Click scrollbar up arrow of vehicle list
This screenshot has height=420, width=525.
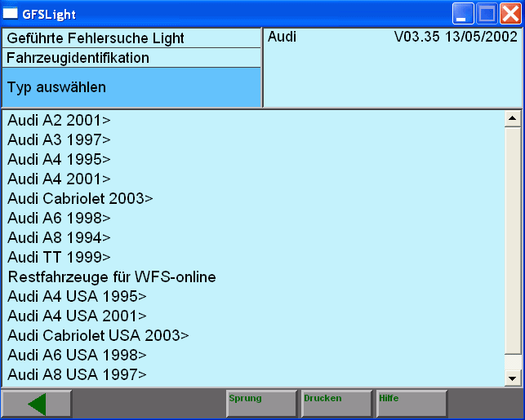512,118
